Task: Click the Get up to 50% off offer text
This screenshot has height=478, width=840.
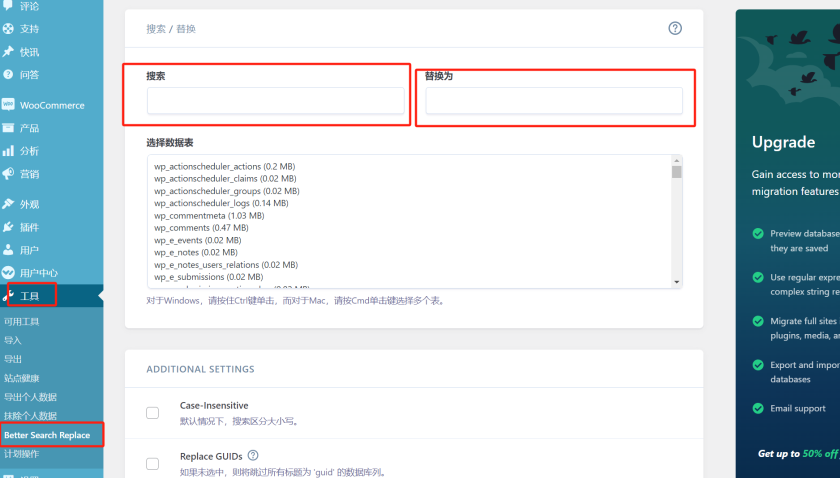Action: (x=798, y=454)
